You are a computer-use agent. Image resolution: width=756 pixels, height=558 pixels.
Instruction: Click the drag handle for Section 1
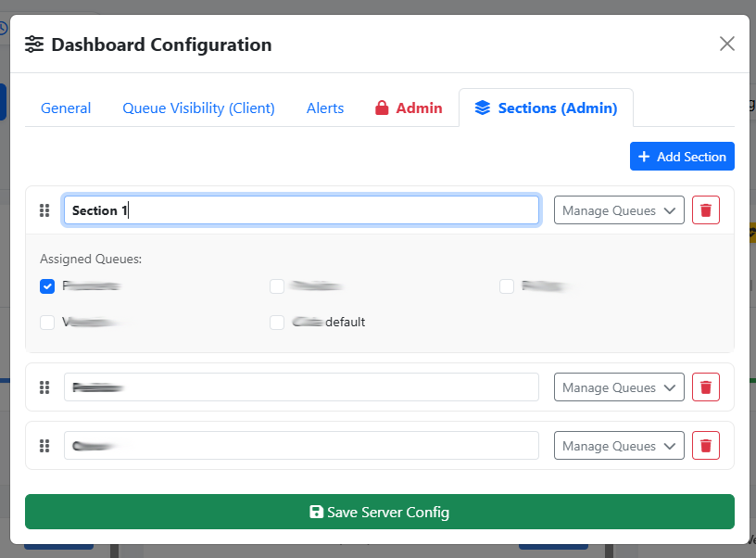tap(44, 210)
